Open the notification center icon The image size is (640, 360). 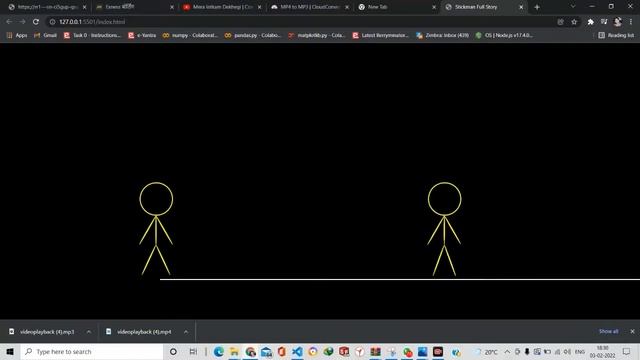pos(627,351)
